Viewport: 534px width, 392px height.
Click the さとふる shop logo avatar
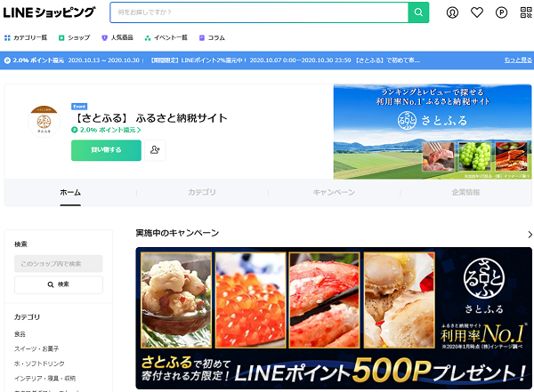coord(44,122)
